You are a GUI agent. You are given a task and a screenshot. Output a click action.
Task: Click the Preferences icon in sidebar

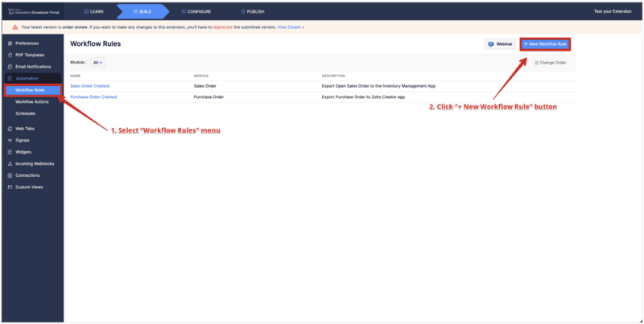pos(10,43)
